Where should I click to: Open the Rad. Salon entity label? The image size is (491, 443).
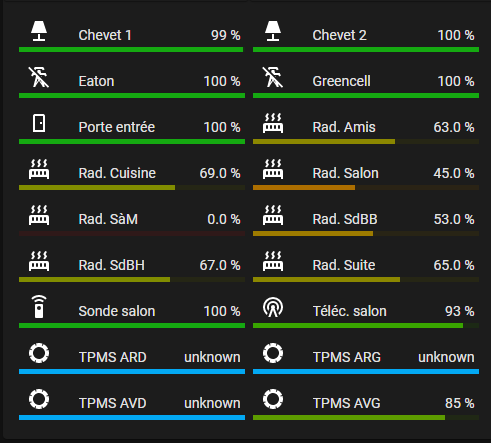345,173
